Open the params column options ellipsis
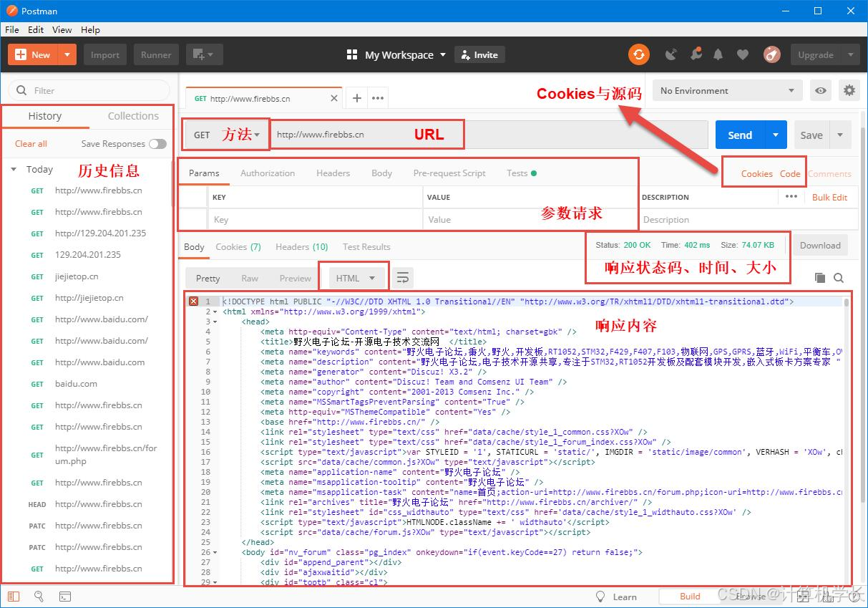This screenshot has width=868, height=608. click(x=791, y=196)
